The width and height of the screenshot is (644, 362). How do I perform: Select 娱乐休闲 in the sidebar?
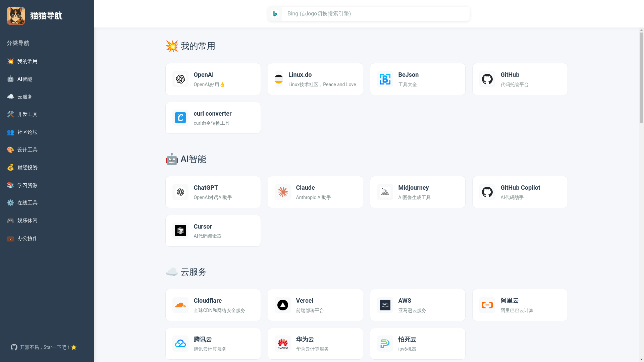(47, 221)
